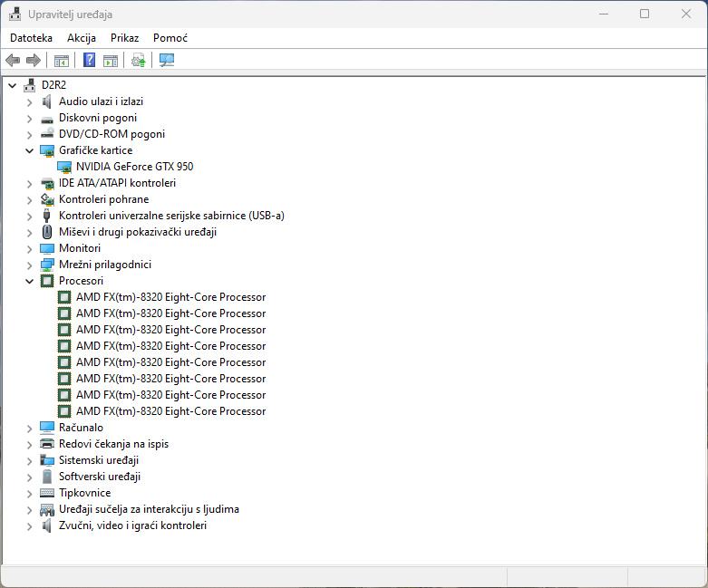Expand Diskovni pogoni category
The width and height of the screenshot is (708, 588).
(x=29, y=119)
